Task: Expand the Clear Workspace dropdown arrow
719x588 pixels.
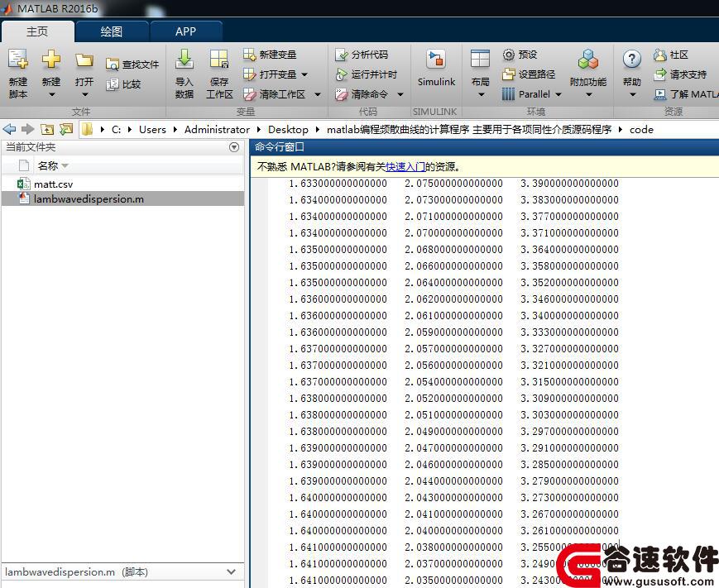Action: 318,95
